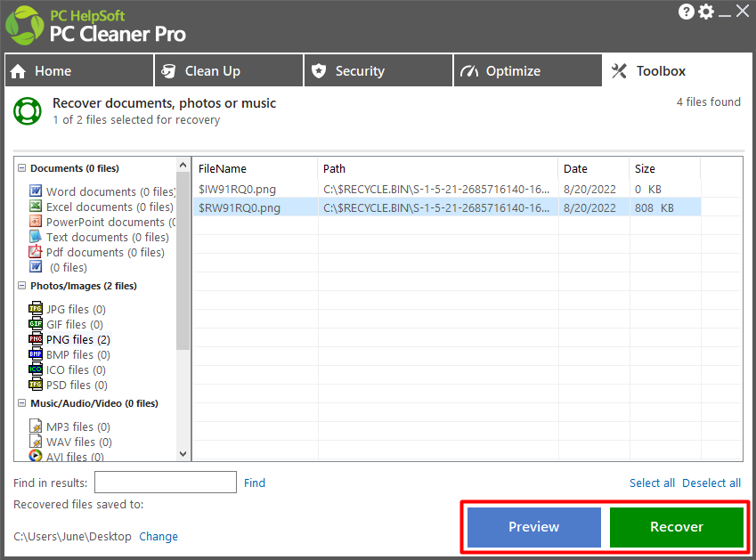Select the PowerPoint documents item
This screenshot has width=756, height=560.
click(110, 222)
